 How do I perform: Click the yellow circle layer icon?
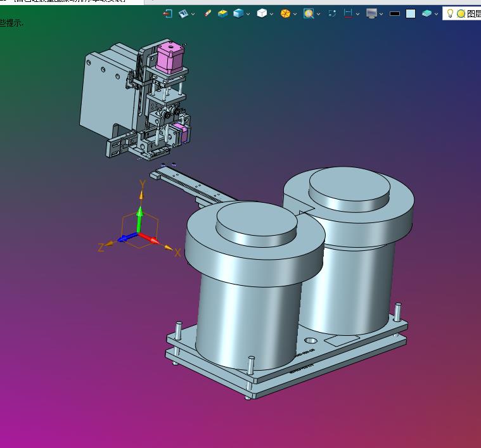coord(461,14)
